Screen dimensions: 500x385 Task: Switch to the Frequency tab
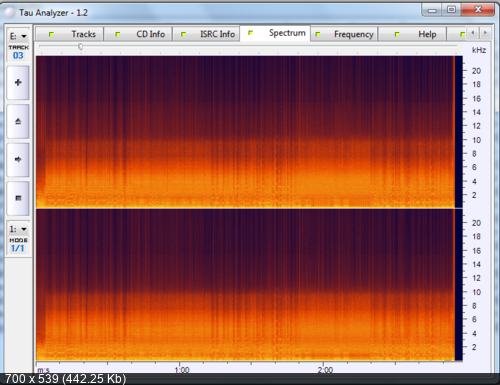[x=344, y=34]
